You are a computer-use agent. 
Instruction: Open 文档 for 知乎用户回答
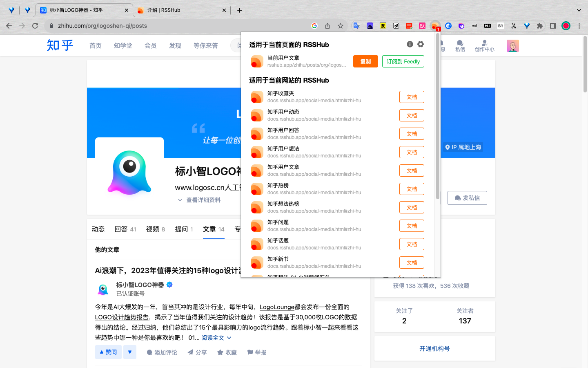[x=412, y=134]
